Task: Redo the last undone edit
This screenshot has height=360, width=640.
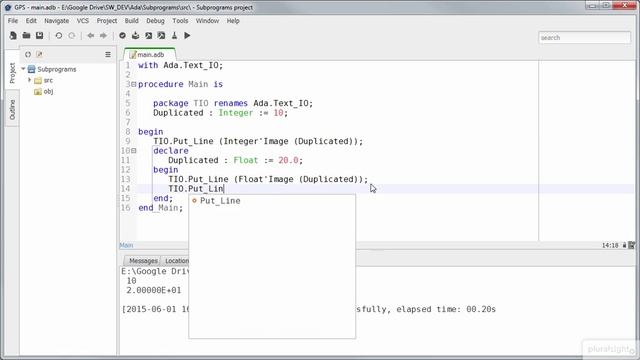Action: coord(72,36)
